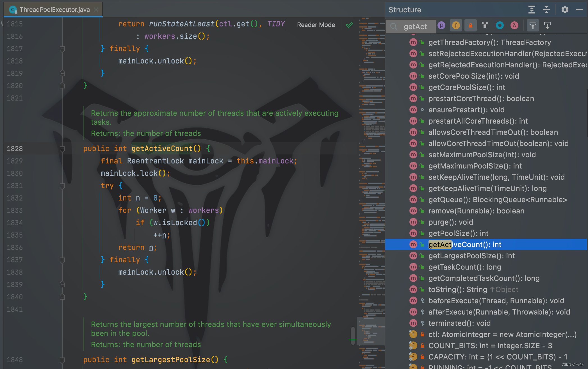The height and width of the screenshot is (369, 588).
Task: Select the ThreadPoolExecutor.java tab
Action: [x=53, y=10]
